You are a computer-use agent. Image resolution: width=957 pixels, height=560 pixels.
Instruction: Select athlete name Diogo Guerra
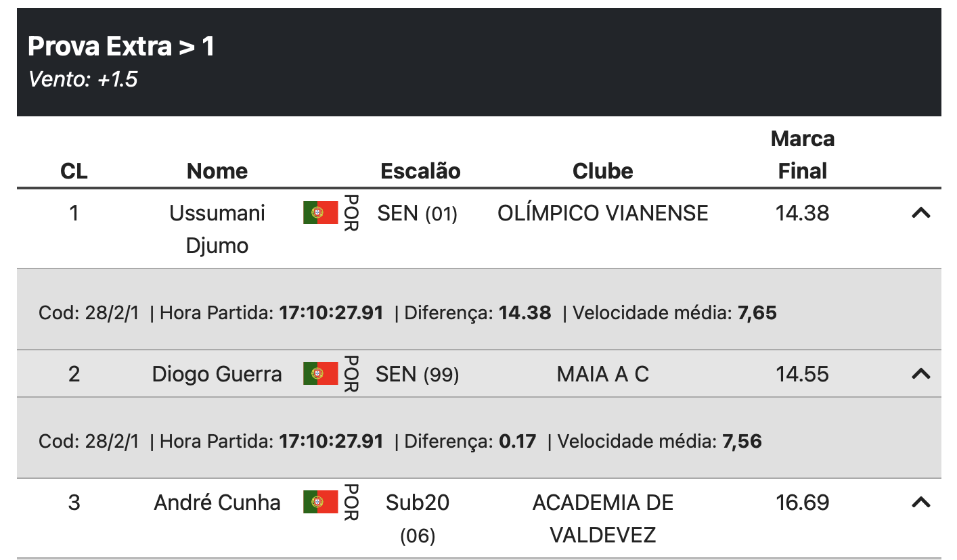[217, 374]
